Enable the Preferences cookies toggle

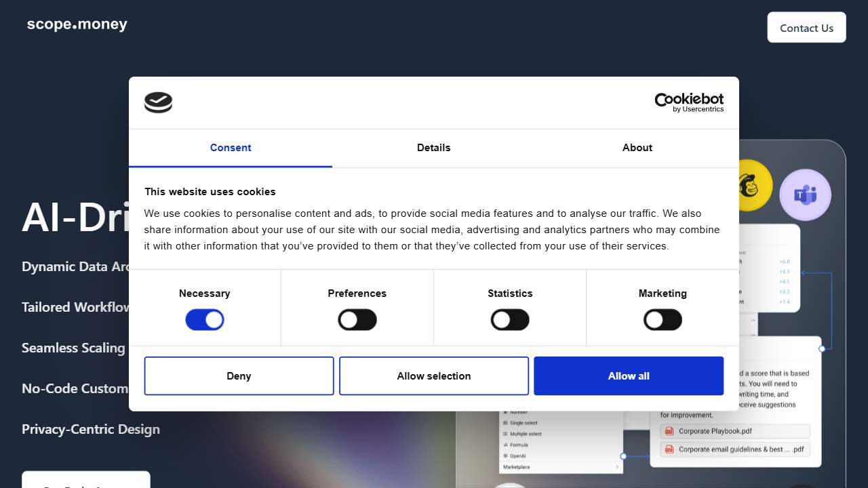click(x=357, y=320)
